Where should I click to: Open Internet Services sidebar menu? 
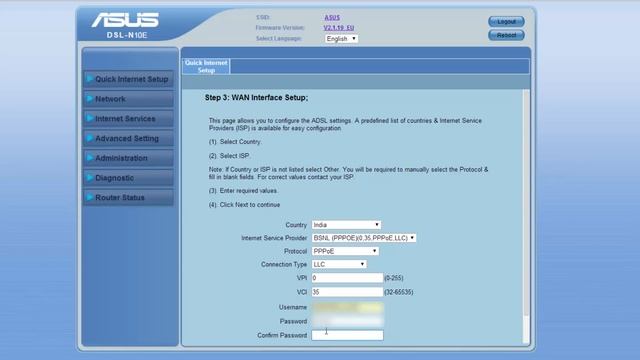[129, 119]
